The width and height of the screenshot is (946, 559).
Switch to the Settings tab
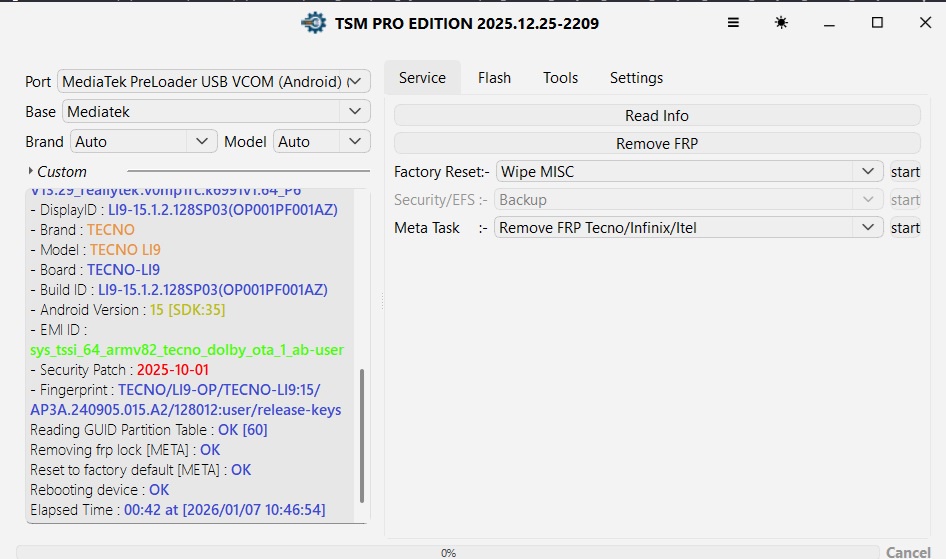pos(636,78)
